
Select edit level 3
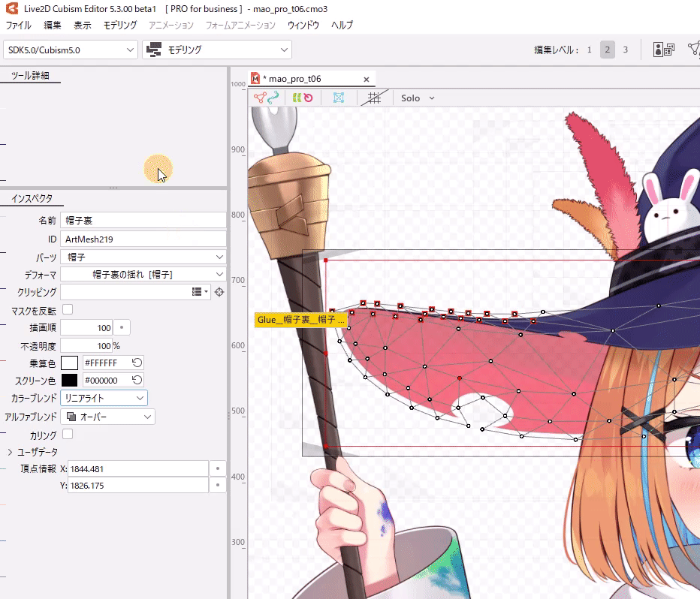pyautogui.click(x=625, y=50)
